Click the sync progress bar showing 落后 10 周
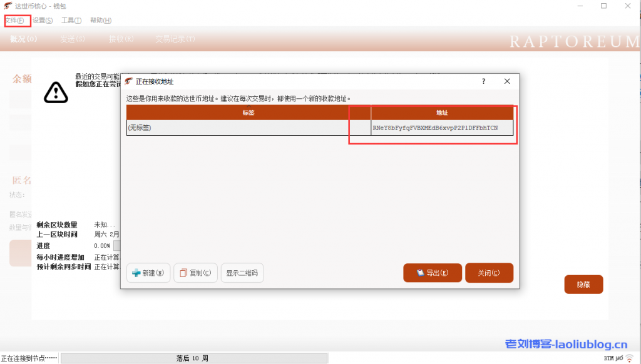 193,358
